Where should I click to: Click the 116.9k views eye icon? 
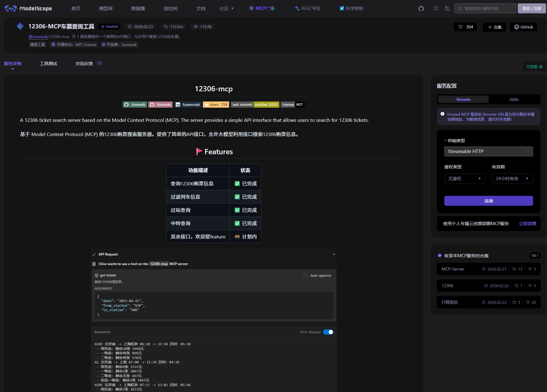click(x=195, y=27)
